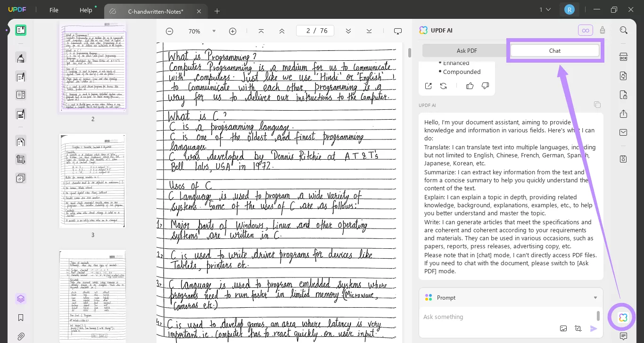The width and height of the screenshot is (644, 343).
Task: Jump to first page arrow
Action: tap(261, 31)
